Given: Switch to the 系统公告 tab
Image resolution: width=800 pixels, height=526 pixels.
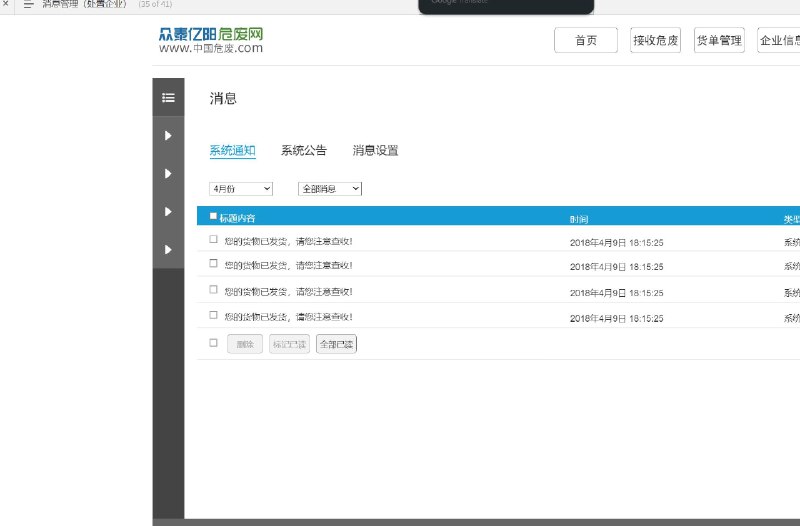Looking at the screenshot, I should tap(304, 151).
